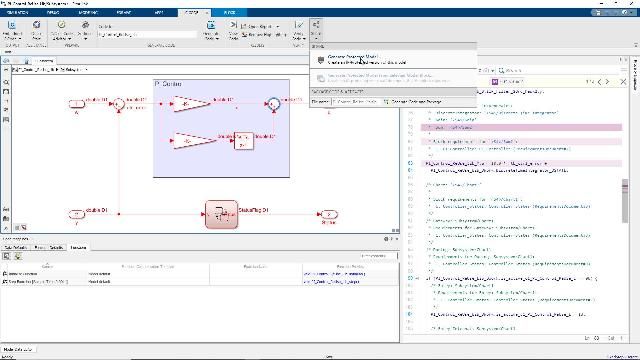Click inport block y at lower left
This screenshot has width=640, height=360.
tap(76, 214)
